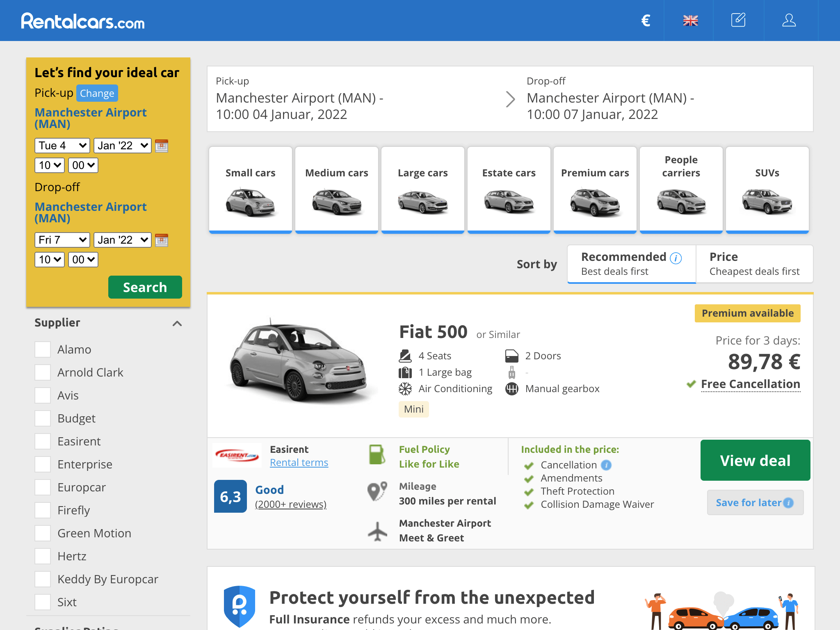Image resolution: width=840 pixels, height=630 pixels.
Task: Open the Euro currency selector
Action: tap(646, 21)
